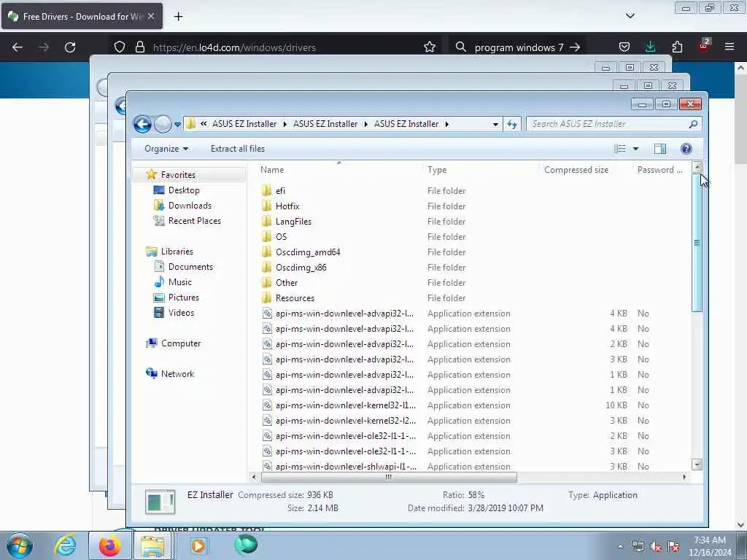Go back in Firefox browser

[18, 47]
